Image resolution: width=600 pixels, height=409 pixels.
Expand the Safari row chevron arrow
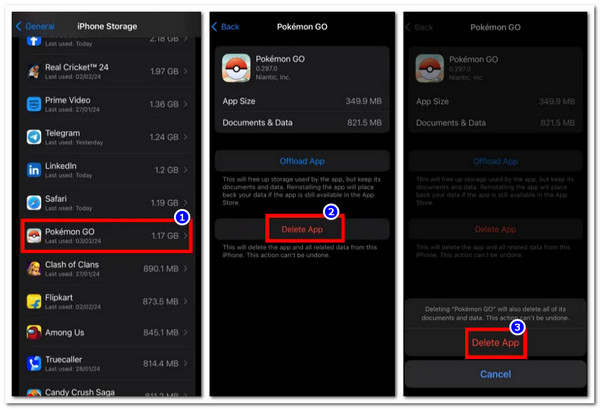(x=189, y=202)
